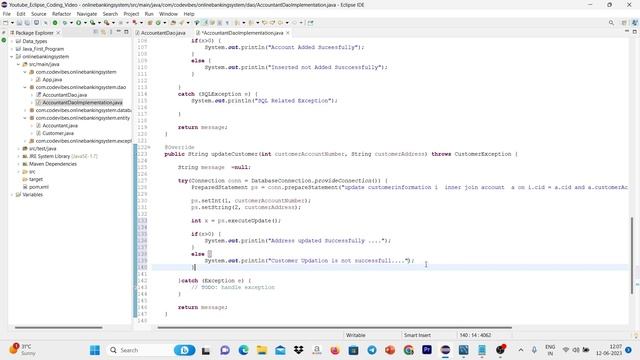Viewport: 640px width, 360px height.
Task: Click the Save All toolbar icon
Action: click(x=27, y=23)
